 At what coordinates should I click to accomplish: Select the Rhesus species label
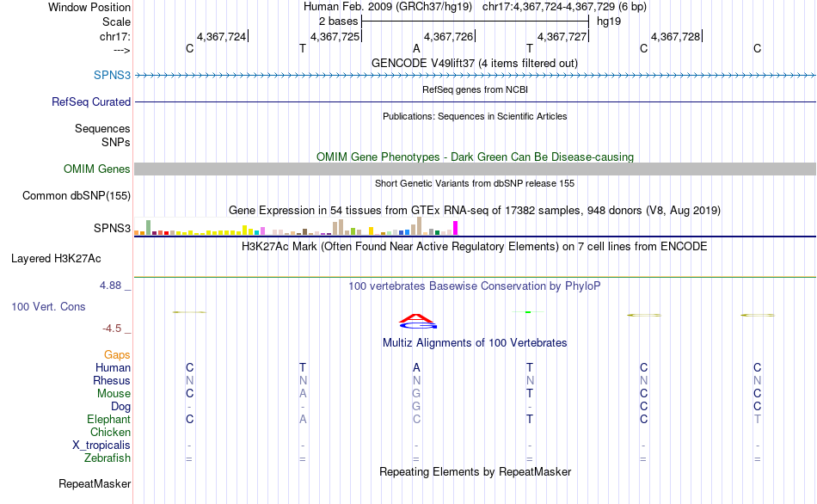(112, 380)
